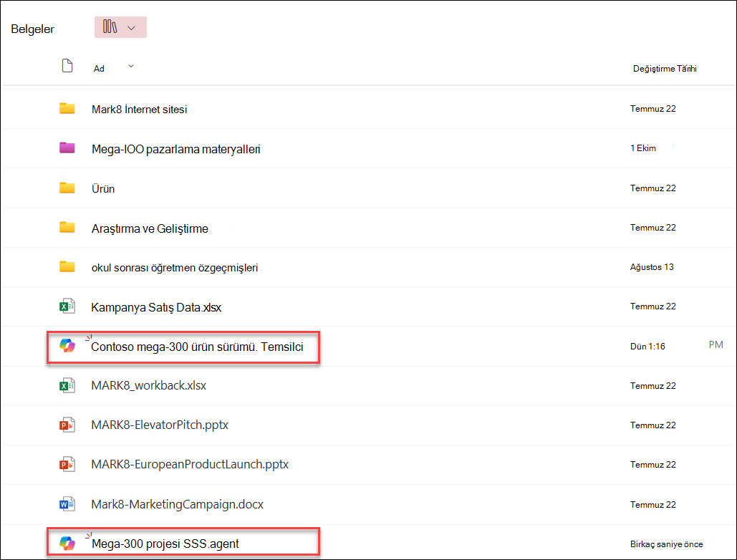
Task: Open okul sonrası öğretmen özgeçmişleri folder
Action: click(174, 268)
